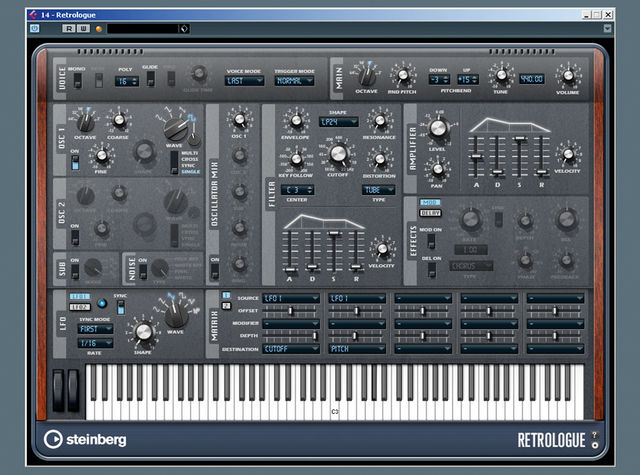
Task: Select matrix page 2 button
Action: click(x=226, y=306)
